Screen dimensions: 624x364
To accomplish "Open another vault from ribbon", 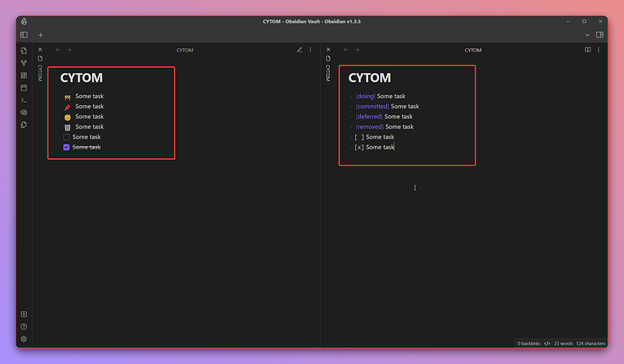I will tap(24, 314).
